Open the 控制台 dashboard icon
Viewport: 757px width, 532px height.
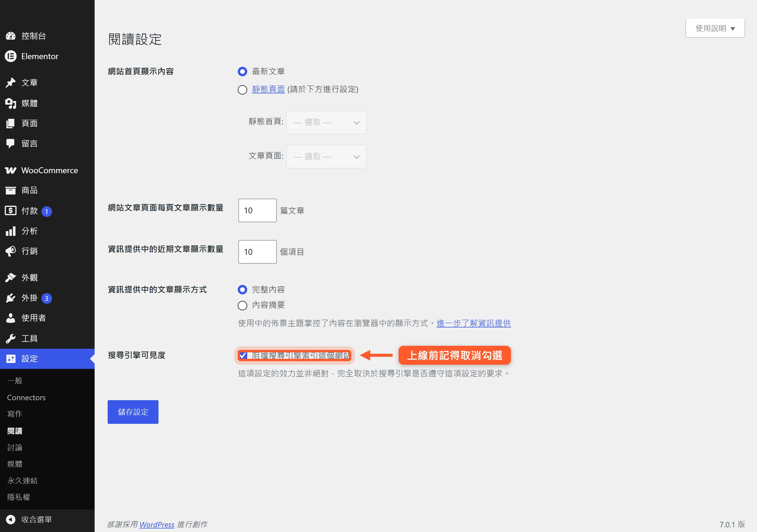pos(11,36)
